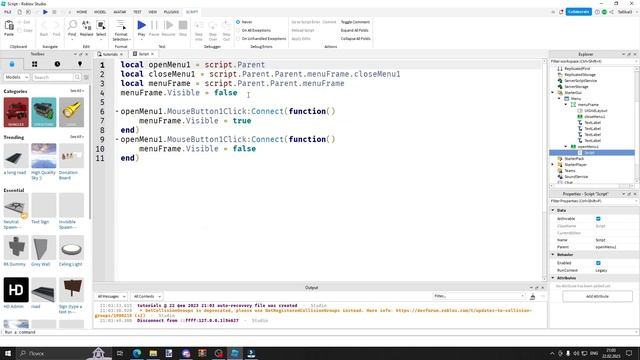Viewport: 640px width, 360px height.
Task: Collapse the openMenu1 node arrow
Action: [566, 147]
